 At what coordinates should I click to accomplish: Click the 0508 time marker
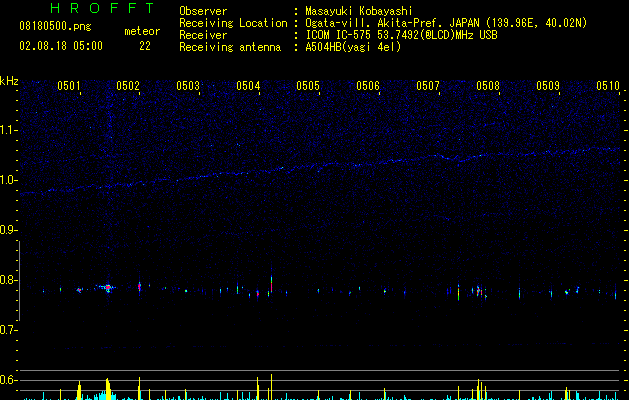pos(488,85)
